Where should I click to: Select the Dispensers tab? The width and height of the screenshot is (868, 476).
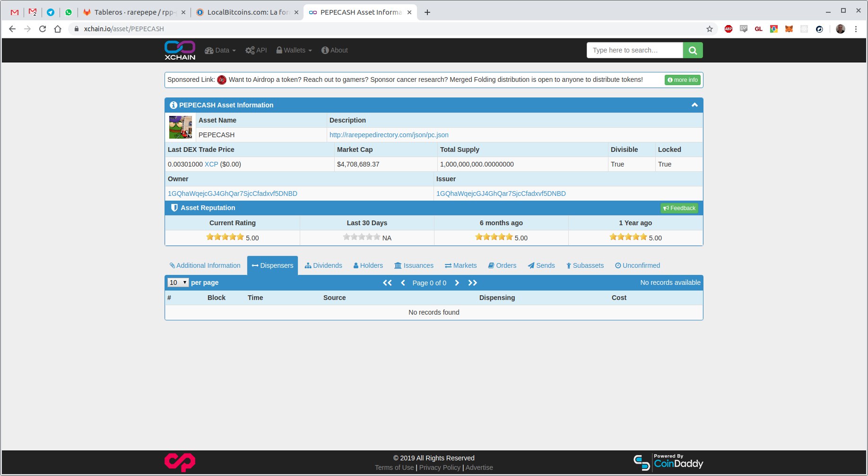coord(272,265)
